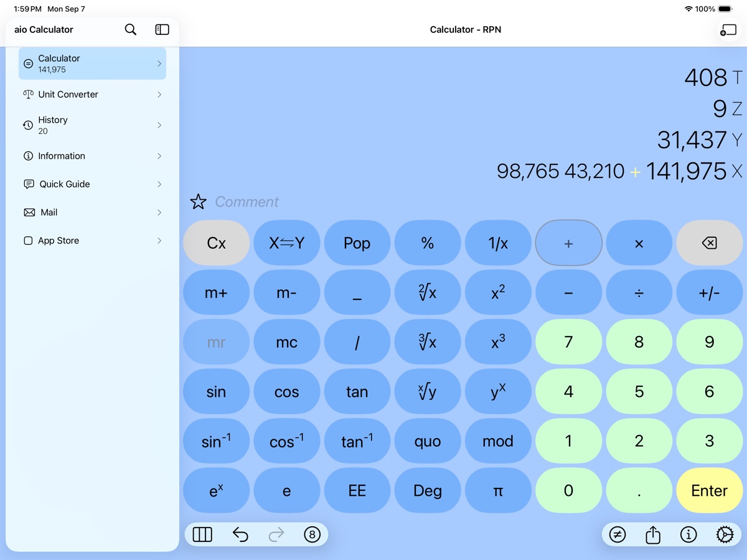Click the not-equal mode icon

[x=617, y=534]
